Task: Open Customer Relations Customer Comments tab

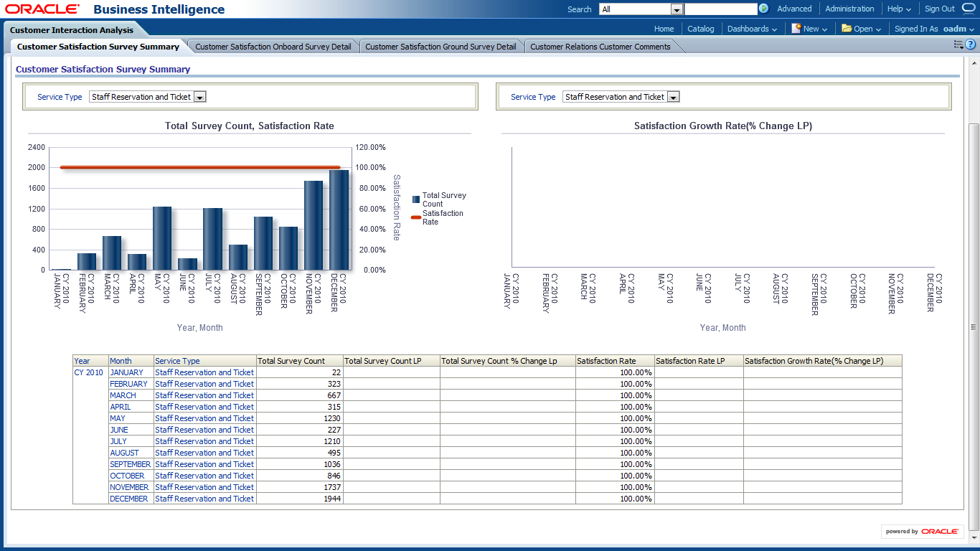Action: click(x=600, y=47)
